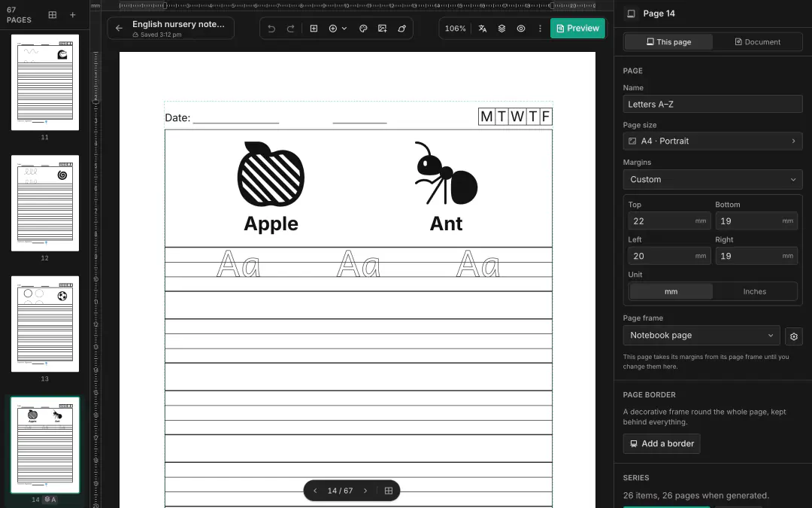
Task: Click the 14 / 67 page indicator
Action: pyautogui.click(x=341, y=491)
